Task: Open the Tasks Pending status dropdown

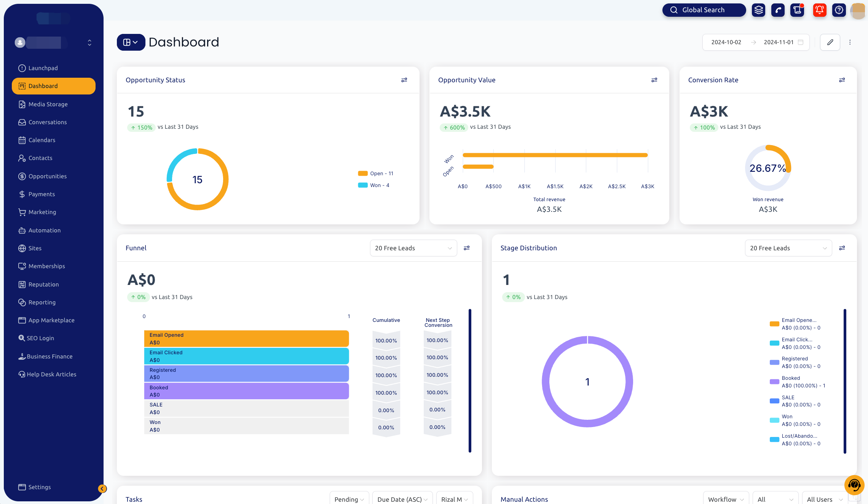Action: pyautogui.click(x=349, y=499)
